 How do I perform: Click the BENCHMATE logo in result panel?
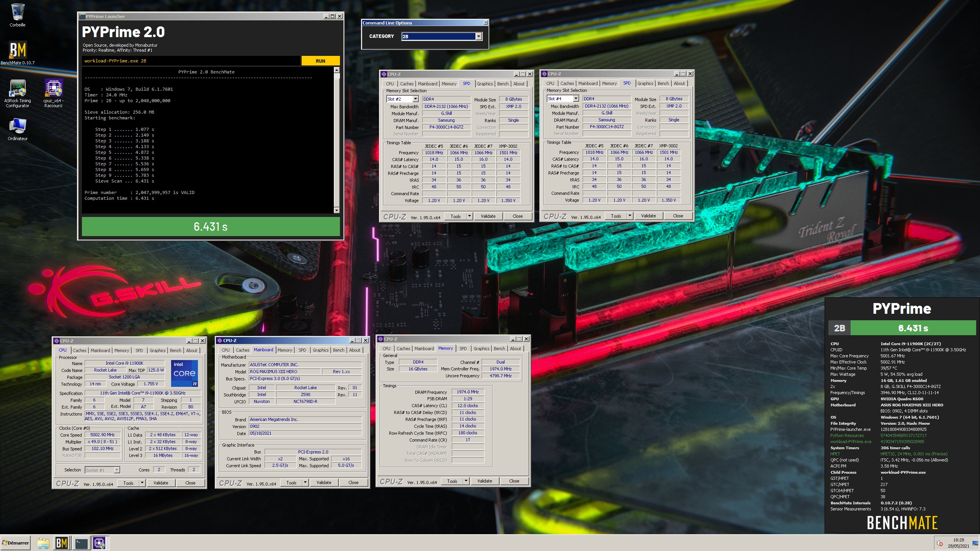[x=902, y=523]
